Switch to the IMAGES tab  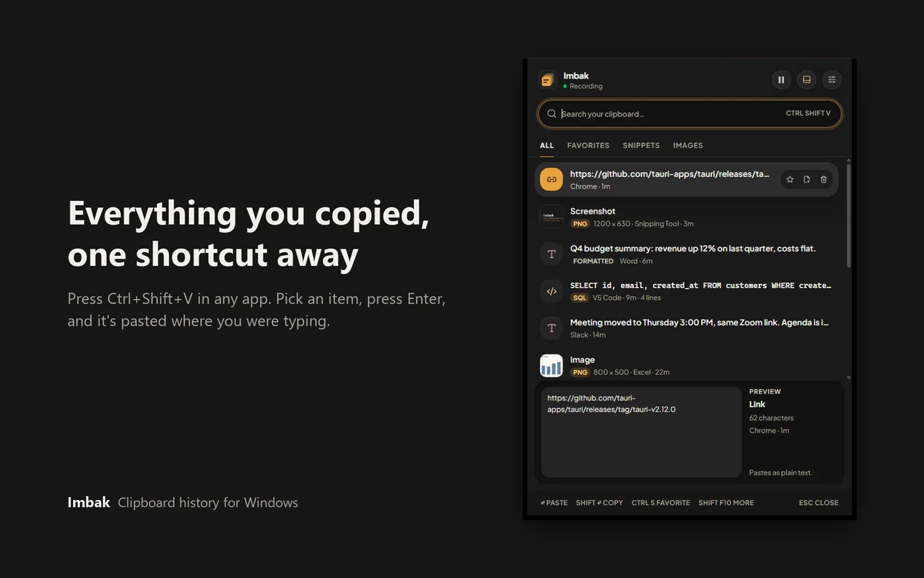[688, 145]
